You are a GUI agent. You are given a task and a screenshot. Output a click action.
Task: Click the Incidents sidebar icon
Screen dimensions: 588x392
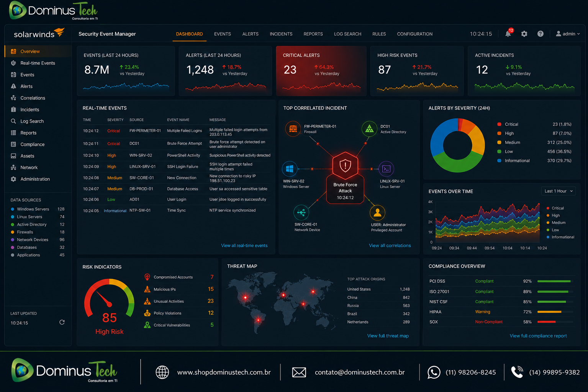[13, 109]
